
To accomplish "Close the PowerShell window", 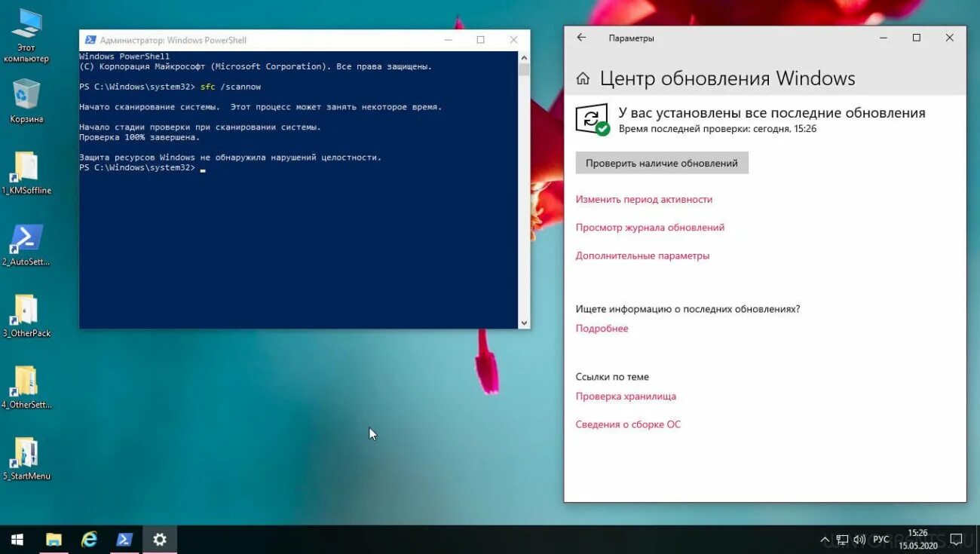I will click(x=513, y=40).
